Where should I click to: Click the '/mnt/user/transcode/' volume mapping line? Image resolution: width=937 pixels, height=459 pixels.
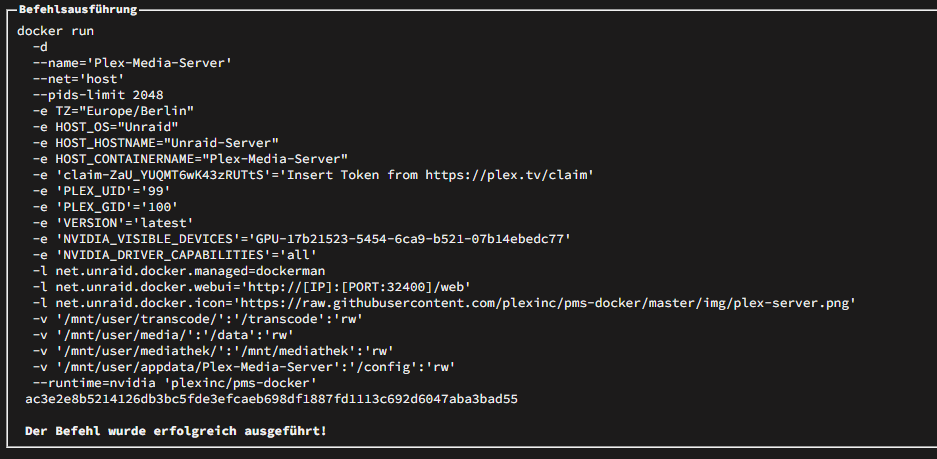(x=198, y=319)
